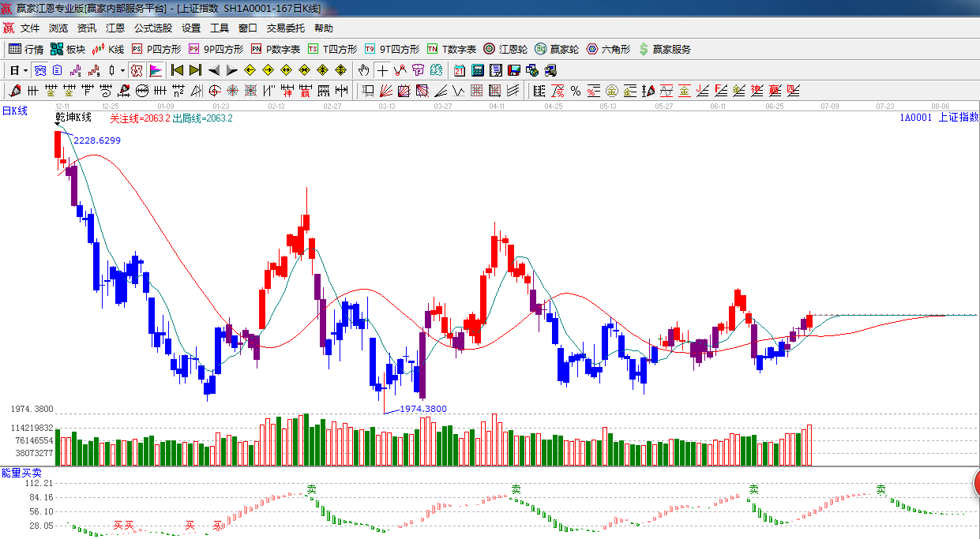Open the calendar date tool icon
This screenshot has height=539, width=980.
[x=459, y=70]
